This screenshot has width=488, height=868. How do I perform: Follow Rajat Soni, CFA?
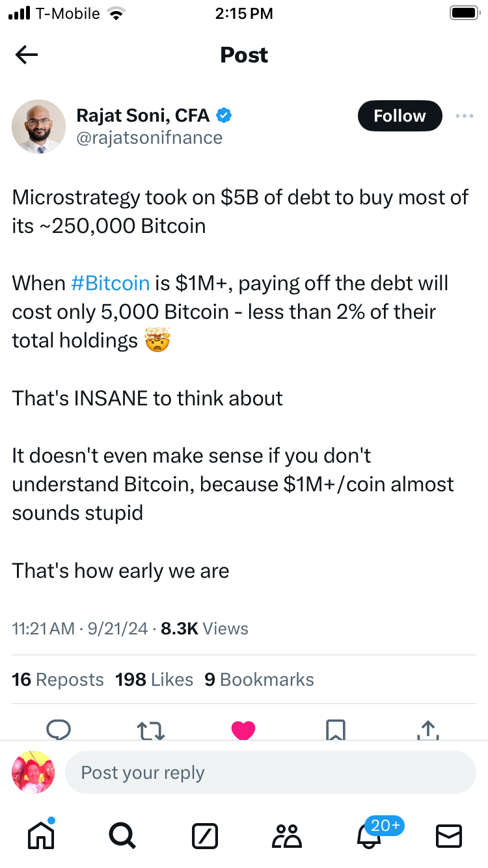click(x=400, y=116)
